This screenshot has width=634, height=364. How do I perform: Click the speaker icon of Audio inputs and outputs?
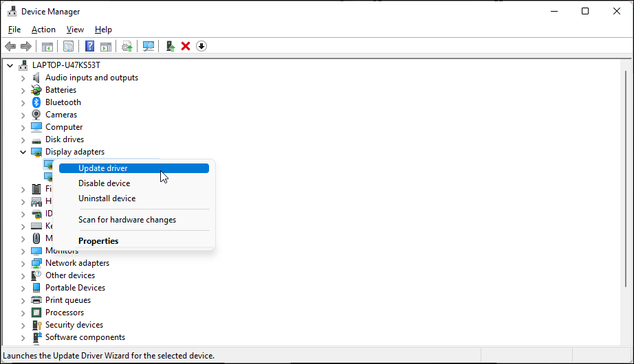click(36, 78)
